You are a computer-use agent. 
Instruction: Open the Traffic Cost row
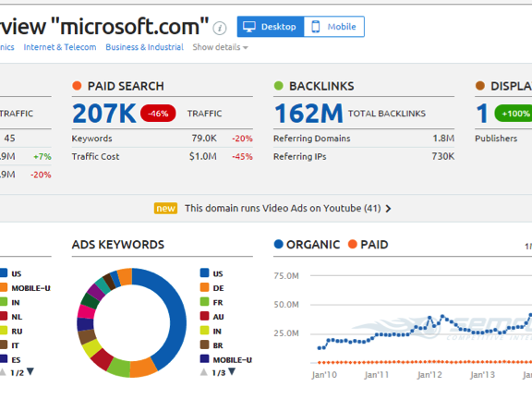[x=163, y=156]
